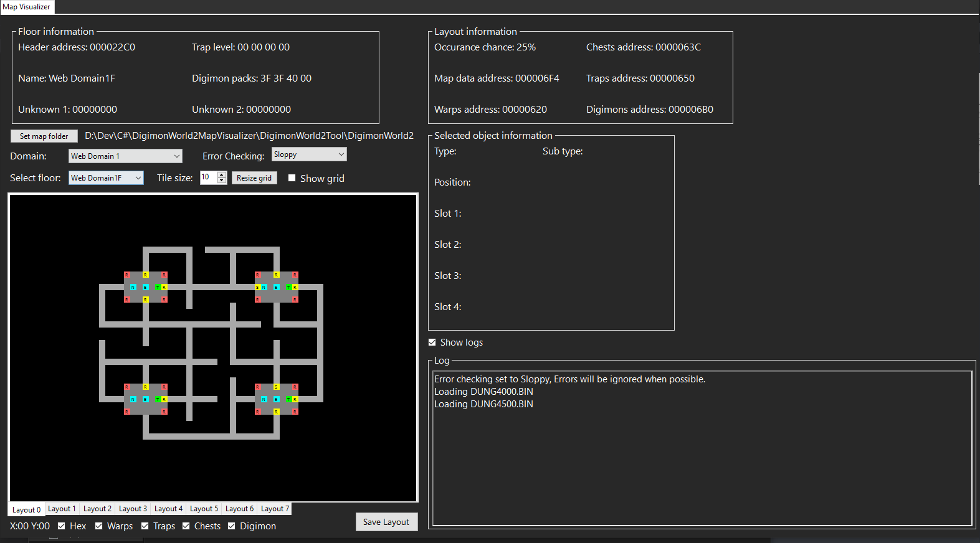
Task: Click the Map Visualizer tab
Action: (27, 7)
